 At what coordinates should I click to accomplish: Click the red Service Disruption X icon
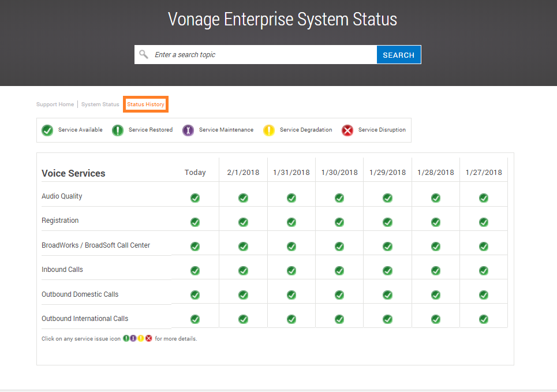(347, 130)
